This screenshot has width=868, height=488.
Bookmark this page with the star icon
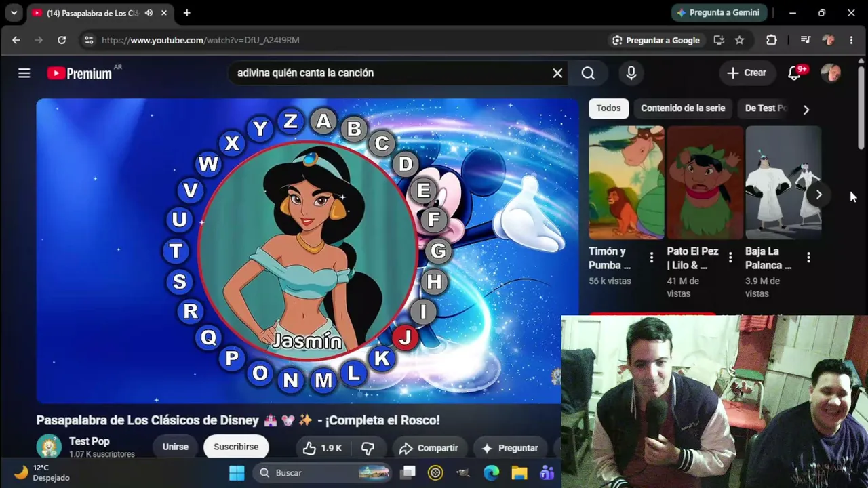pos(740,40)
